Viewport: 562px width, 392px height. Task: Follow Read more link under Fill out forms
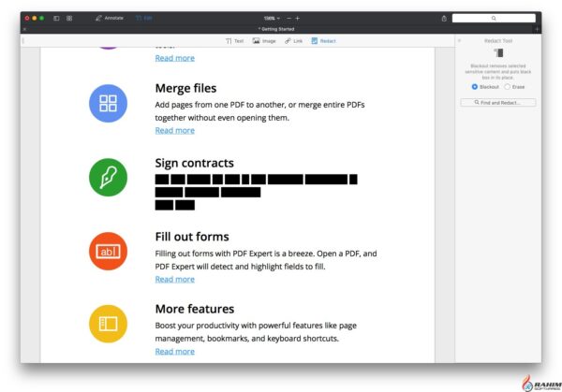[x=175, y=279]
